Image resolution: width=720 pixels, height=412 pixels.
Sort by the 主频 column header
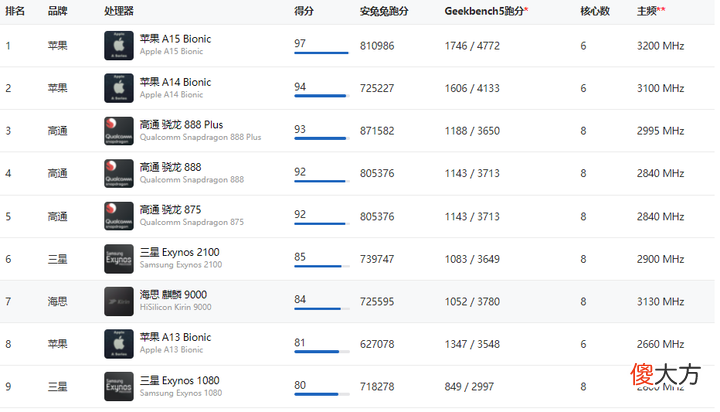(651, 11)
